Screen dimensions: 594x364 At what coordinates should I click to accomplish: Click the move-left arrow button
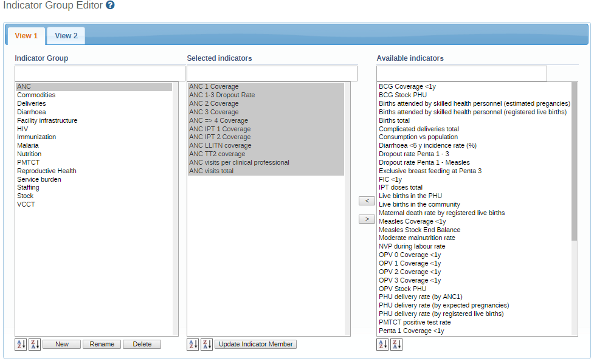tap(367, 201)
